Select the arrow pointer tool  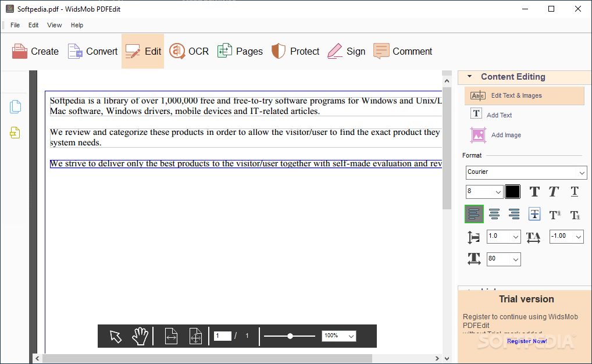pos(116,336)
